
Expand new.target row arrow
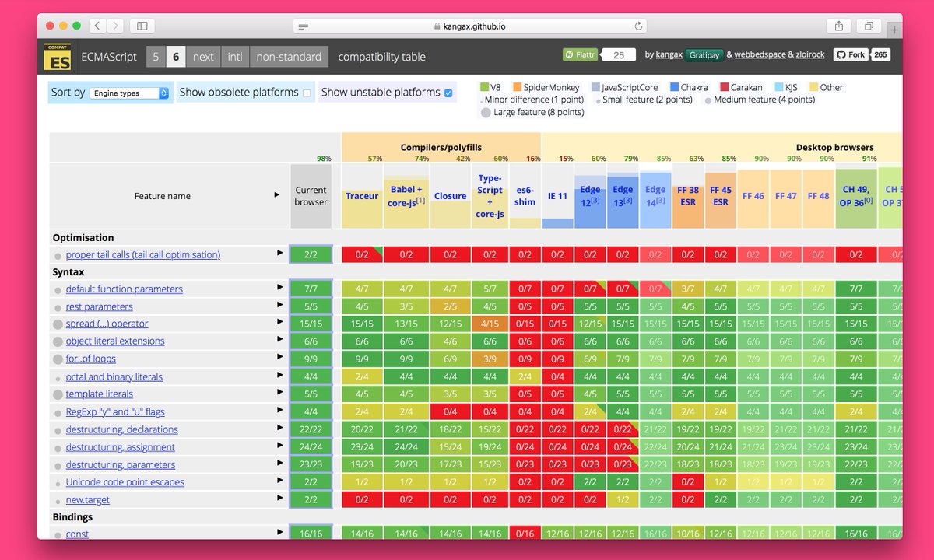pos(280,498)
